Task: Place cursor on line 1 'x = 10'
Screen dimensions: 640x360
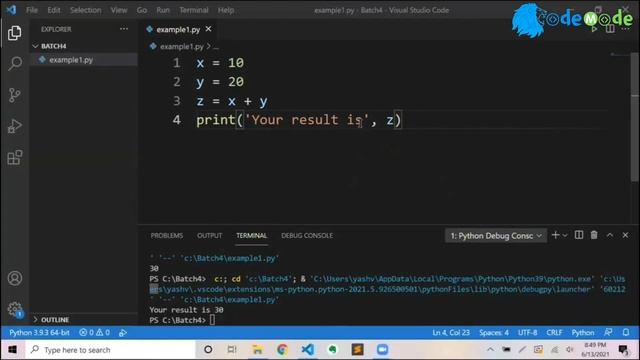Action: coord(220,63)
